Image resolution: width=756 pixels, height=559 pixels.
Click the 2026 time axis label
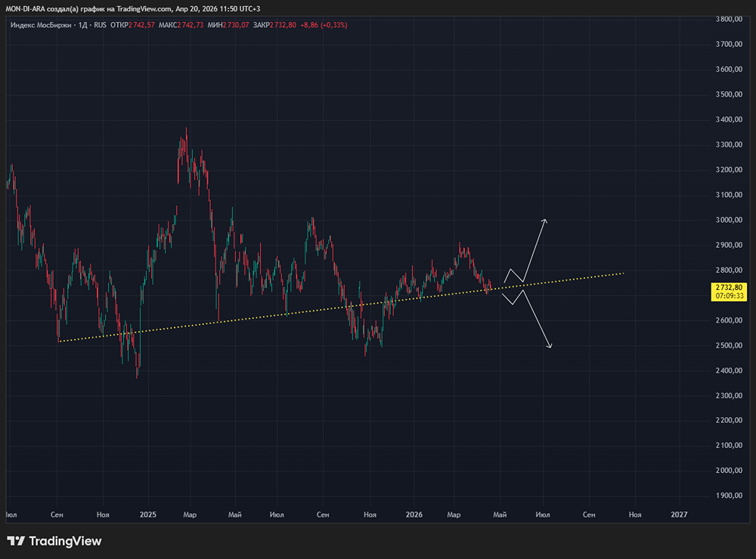pyautogui.click(x=414, y=514)
